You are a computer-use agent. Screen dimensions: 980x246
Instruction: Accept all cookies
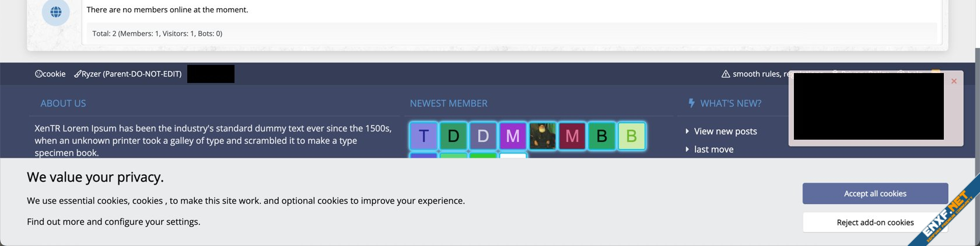click(875, 193)
